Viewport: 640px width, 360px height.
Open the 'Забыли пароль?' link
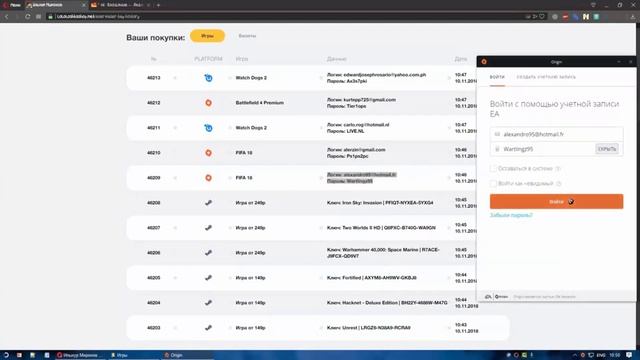511,215
